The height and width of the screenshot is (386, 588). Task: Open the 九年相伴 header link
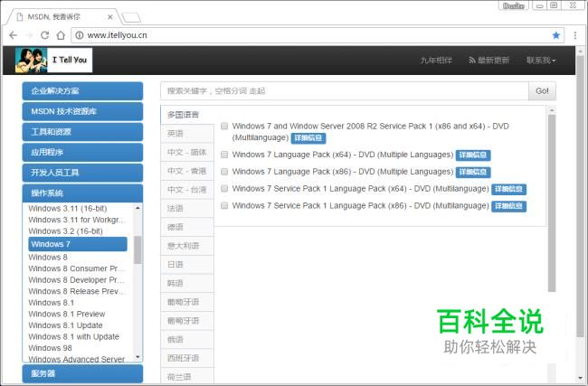tap(436, 60)
